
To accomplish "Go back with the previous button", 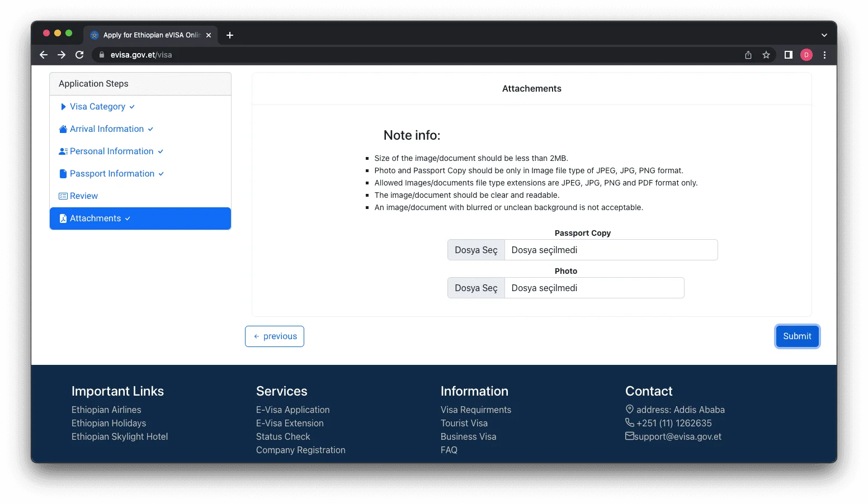I will [x=275, y=336].
